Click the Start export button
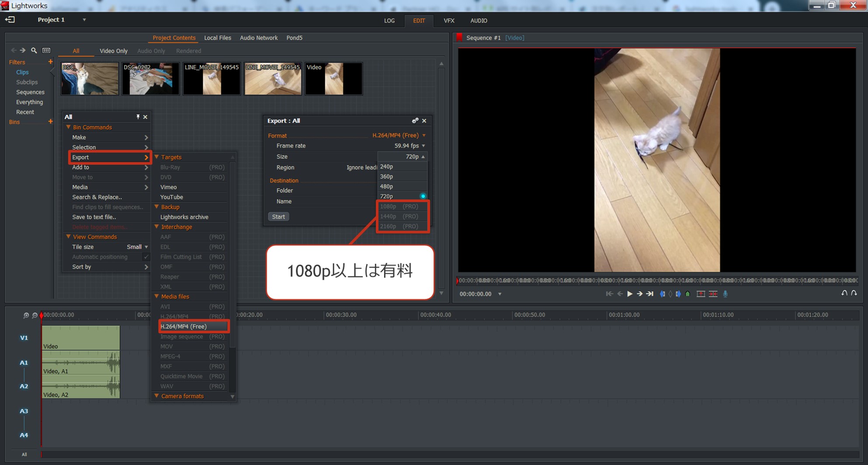The image size is (868, 465). (278, 217)
